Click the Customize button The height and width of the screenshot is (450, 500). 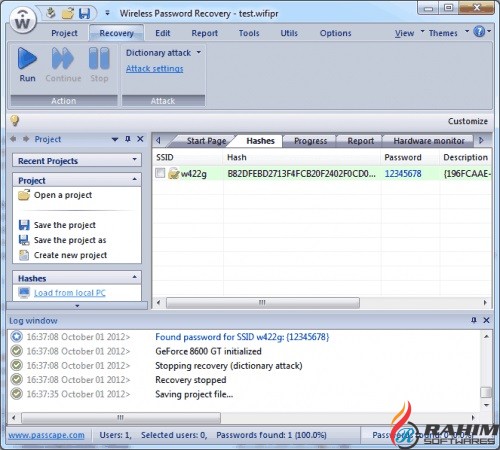467,121
